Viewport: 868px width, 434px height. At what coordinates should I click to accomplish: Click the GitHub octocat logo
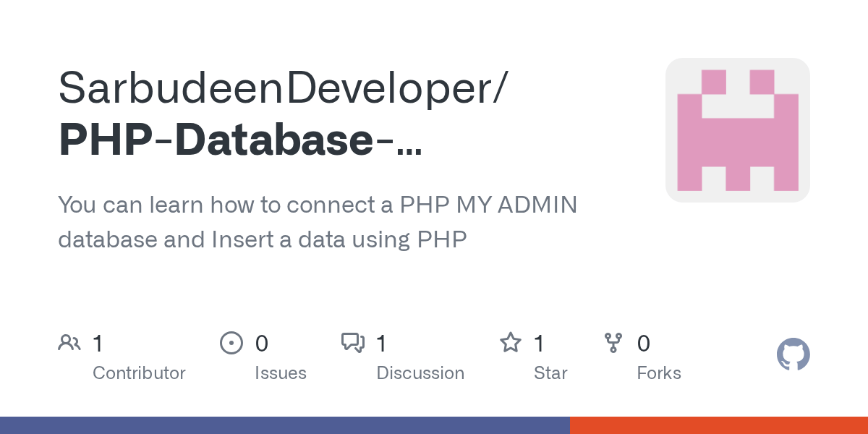(793, 355)
